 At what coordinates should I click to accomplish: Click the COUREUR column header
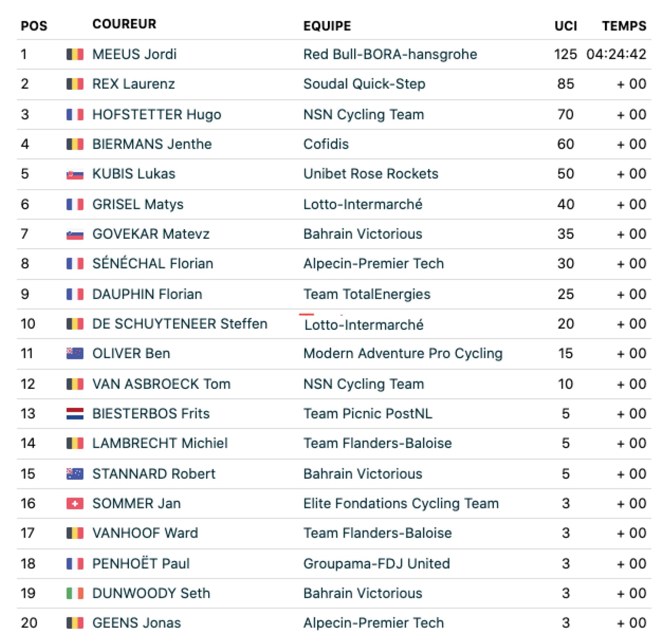click(124, 24)
